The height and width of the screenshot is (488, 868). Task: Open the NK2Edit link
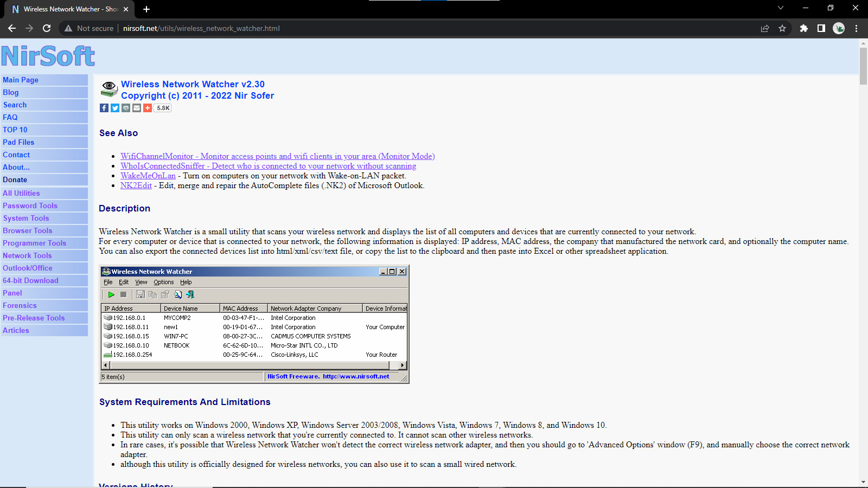coord(136,185)
